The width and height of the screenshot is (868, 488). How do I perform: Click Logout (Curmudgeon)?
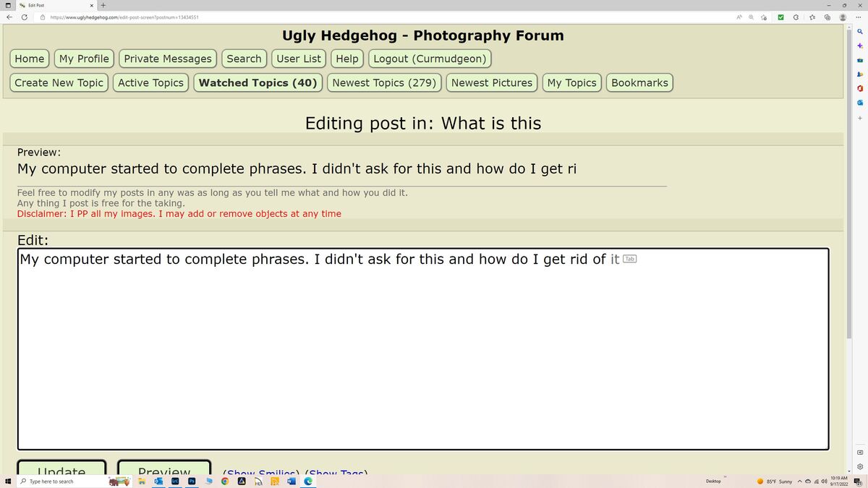tap(430, 59)
